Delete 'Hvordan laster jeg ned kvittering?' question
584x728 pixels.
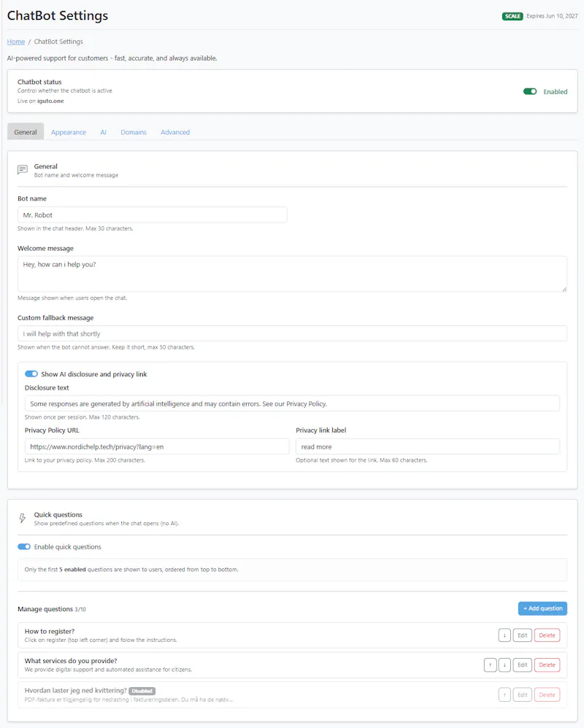coord(547,694)
